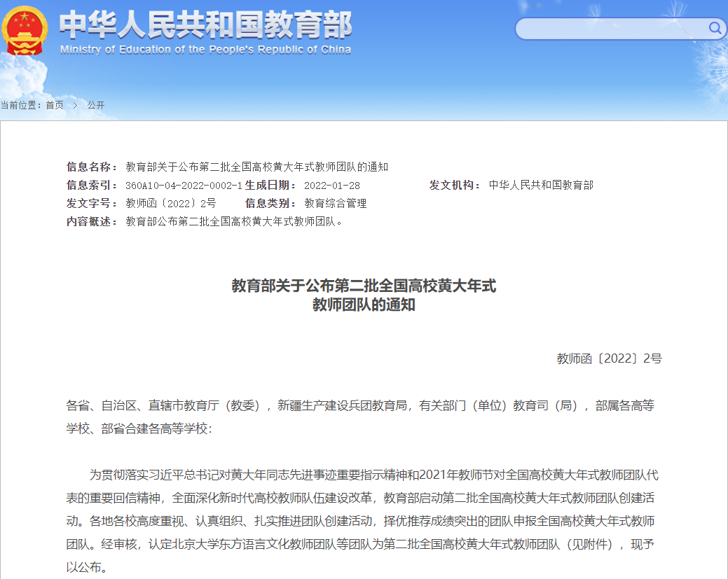Click the magnifier search icon

pos(715,28)
